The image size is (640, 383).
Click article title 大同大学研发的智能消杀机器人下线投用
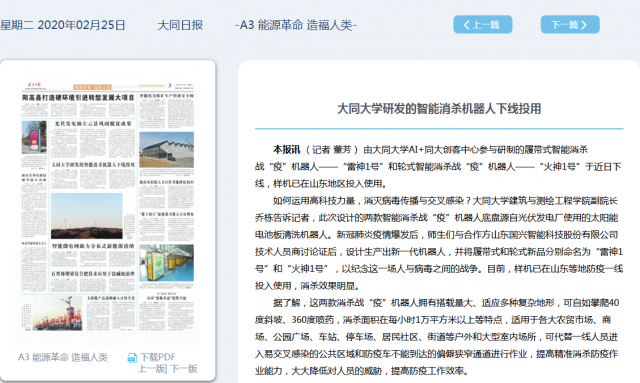pos(439,109)
